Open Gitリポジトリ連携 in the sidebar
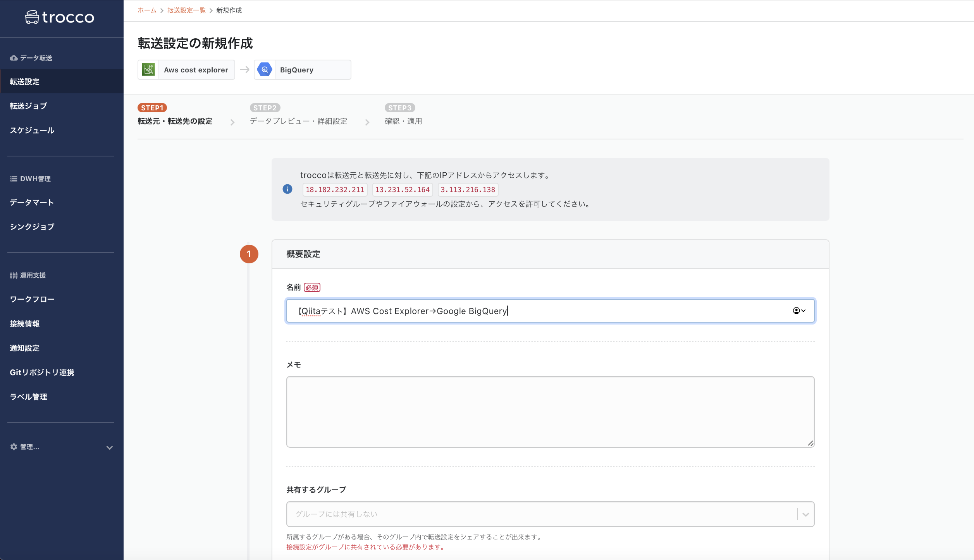 [42, 373]
